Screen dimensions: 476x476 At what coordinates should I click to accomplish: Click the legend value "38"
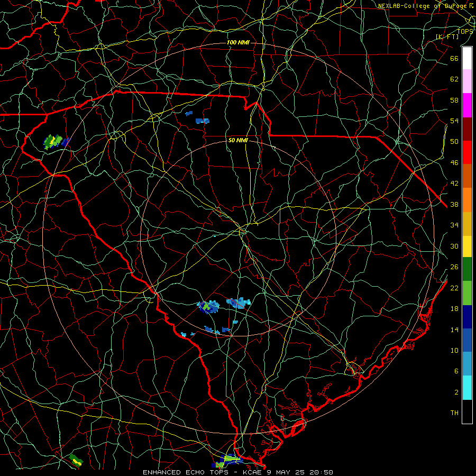pyautogui.click(x=454, y=204)
